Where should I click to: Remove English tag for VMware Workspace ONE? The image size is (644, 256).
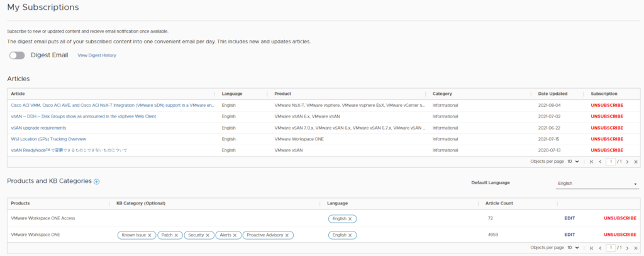click(350, 235)
